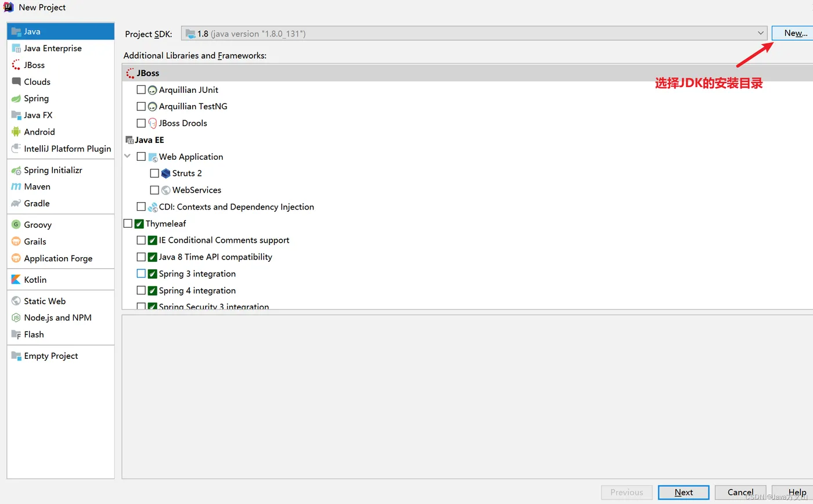
Task: Pick the Grails icon
Action: (16, 242)
